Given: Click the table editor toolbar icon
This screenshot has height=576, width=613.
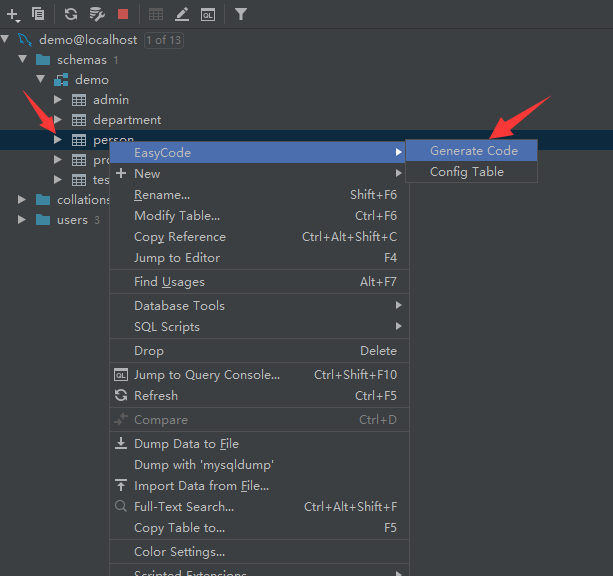Looking at the screenshot, I should [156, 14].
